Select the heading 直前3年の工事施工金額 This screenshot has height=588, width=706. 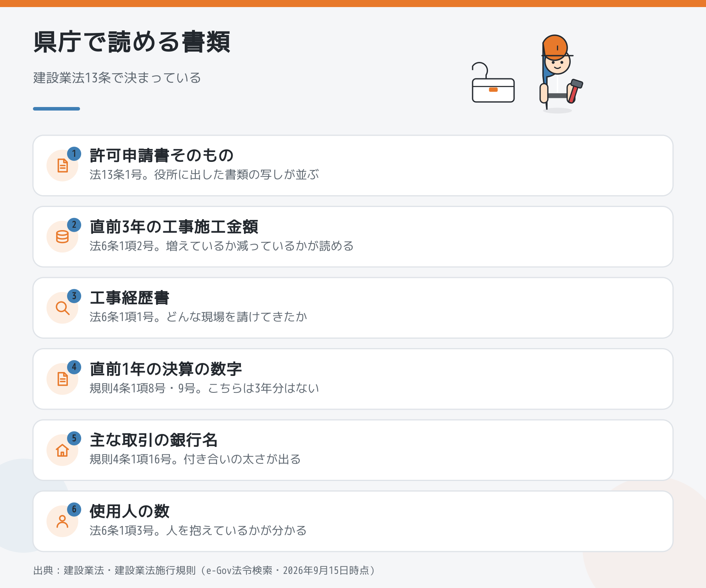174,227
